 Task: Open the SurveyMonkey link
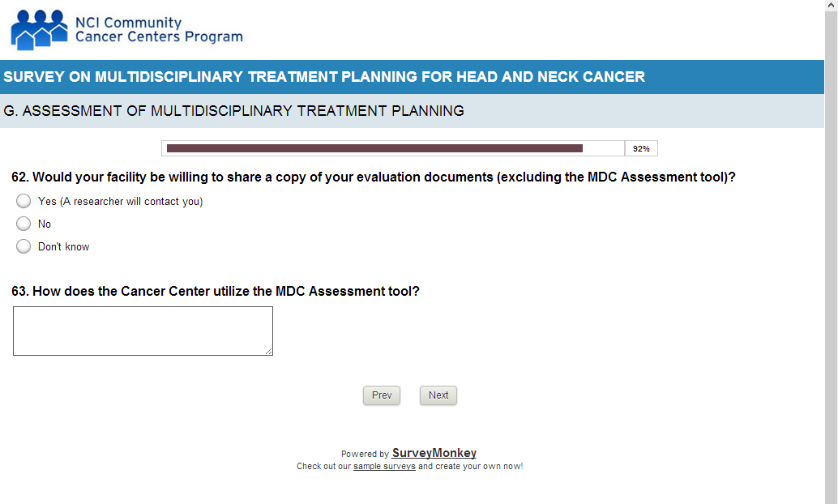(434, 454)
